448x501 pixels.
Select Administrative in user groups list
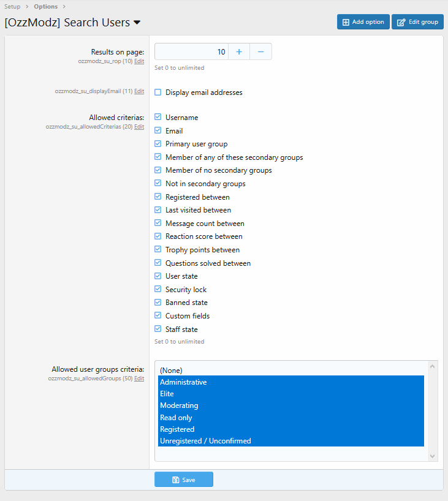click(x=291, y=382)
